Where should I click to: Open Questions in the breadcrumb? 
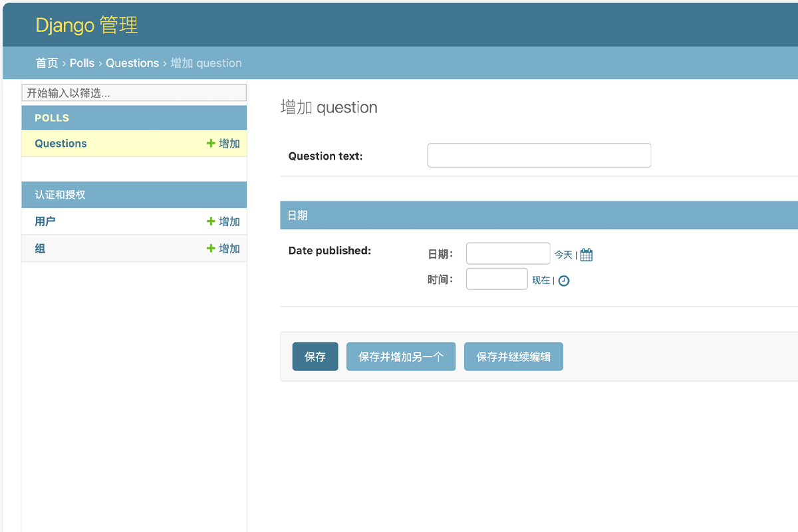(x=132, y=63)
